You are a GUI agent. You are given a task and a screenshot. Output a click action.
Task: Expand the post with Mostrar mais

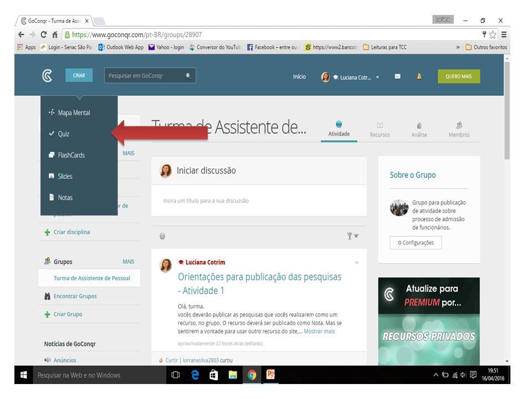pyautogui.click(x=319, y=331)
